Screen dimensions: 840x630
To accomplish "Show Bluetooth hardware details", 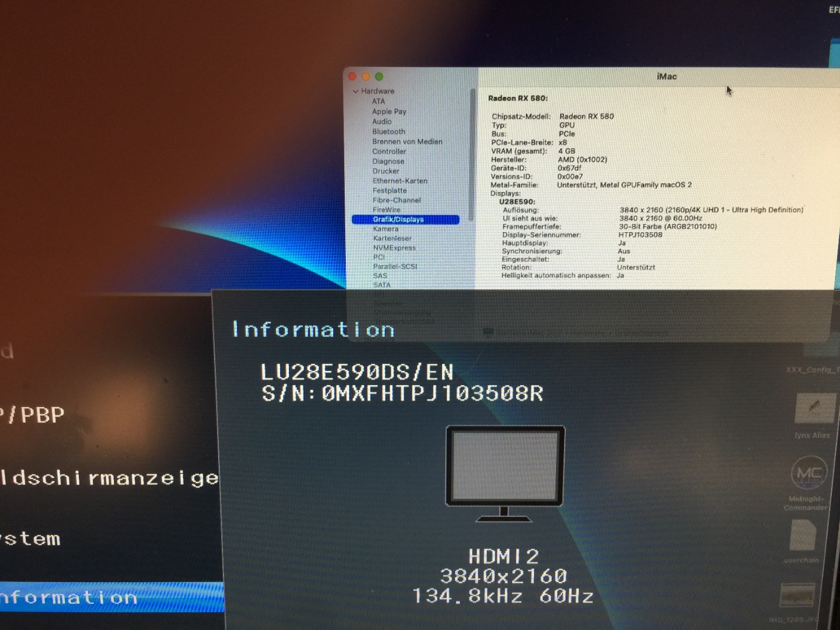I will click(x=388, y=132).
